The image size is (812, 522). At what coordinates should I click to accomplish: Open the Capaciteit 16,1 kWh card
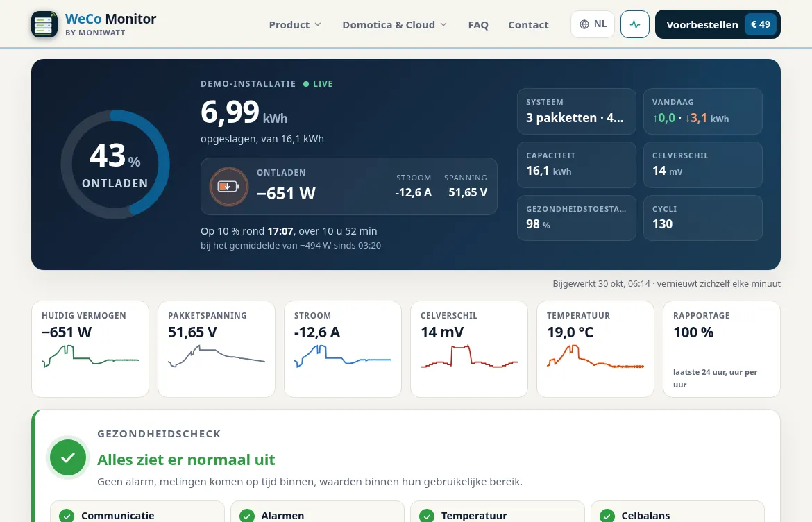click(576, 165)
